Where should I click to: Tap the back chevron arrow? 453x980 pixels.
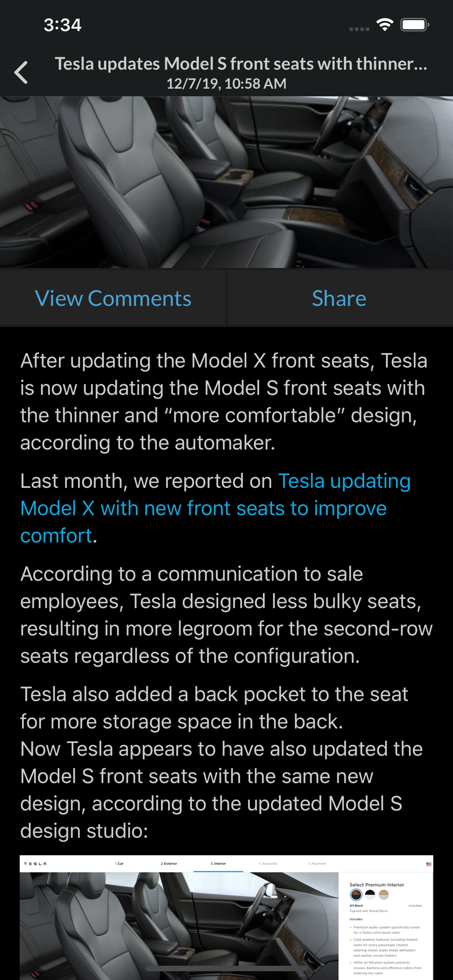coord(22,73)
